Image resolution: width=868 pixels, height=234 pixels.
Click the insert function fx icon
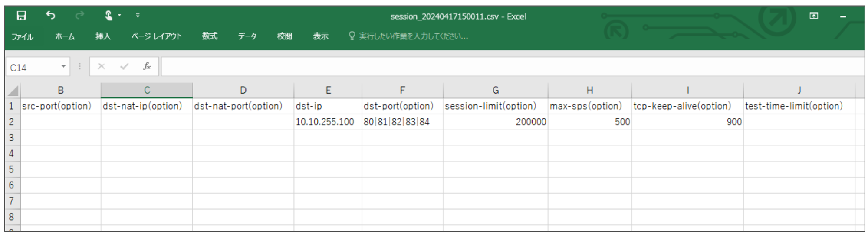click(147, 66)
